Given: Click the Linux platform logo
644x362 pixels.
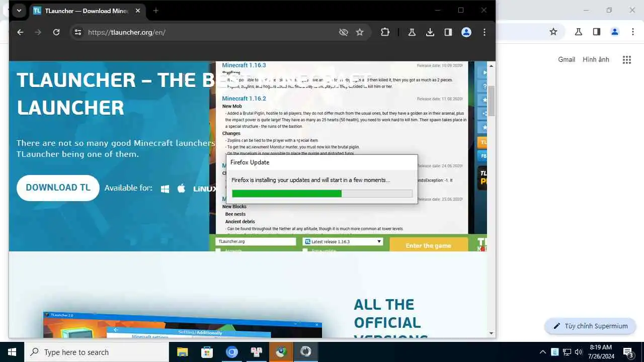Looking at the screenshot, I should [204, 189].
